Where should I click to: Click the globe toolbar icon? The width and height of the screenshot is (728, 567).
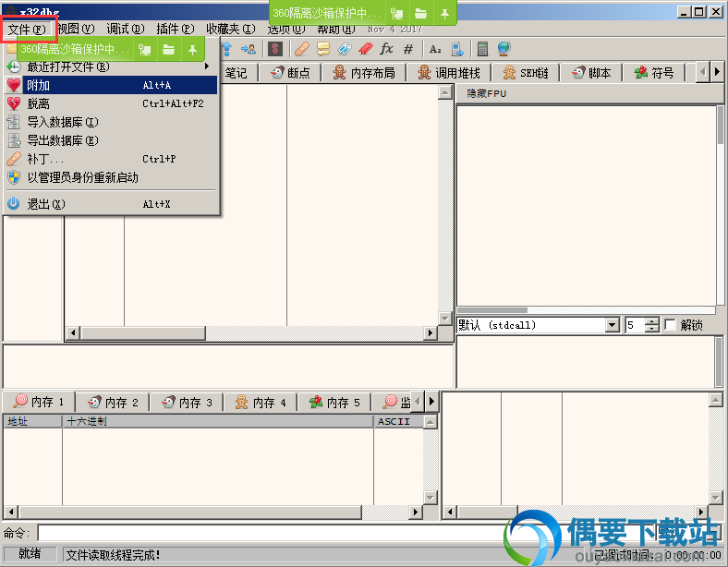pyautogui.click(x=504, y=49)
